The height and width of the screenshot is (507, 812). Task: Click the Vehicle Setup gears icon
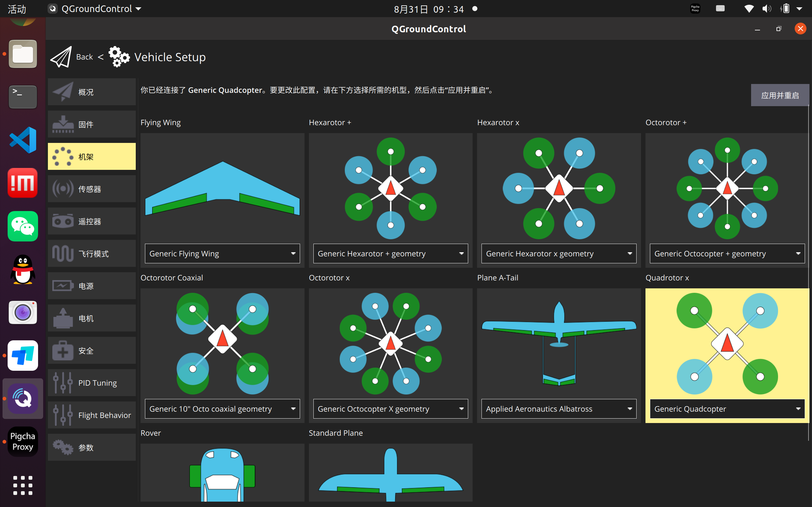[119, 57]
